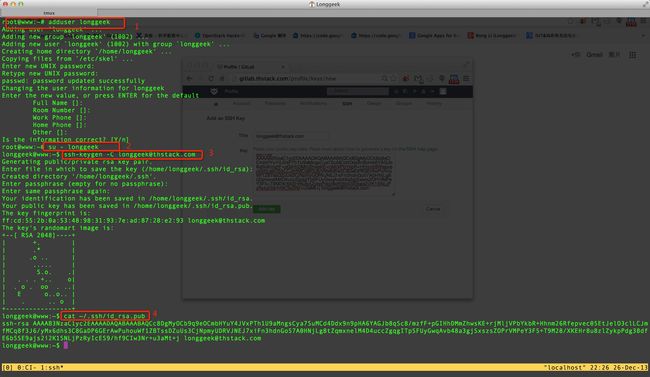
Task: Click '1:ssh*' in the tmux status bar
Action: point(52,367)
